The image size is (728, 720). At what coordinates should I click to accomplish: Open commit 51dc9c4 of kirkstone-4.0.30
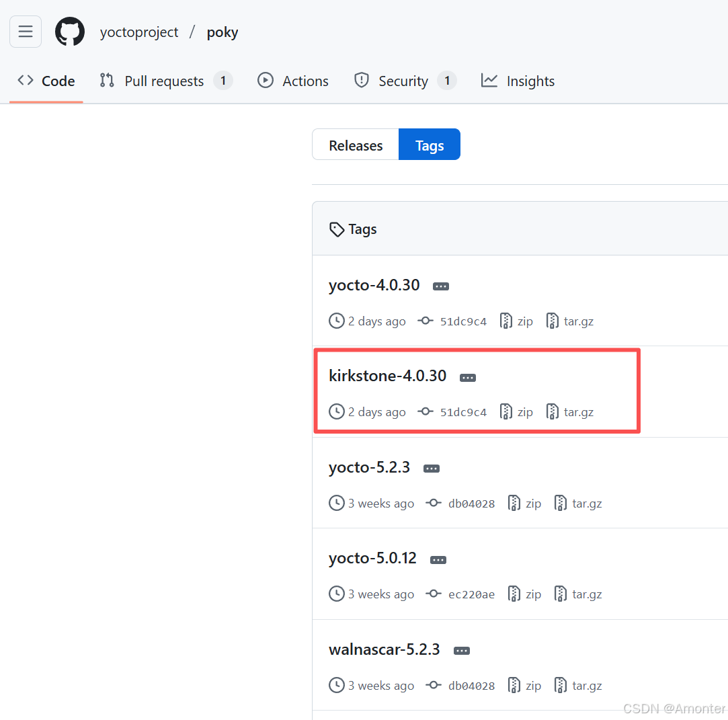(463, 412)
